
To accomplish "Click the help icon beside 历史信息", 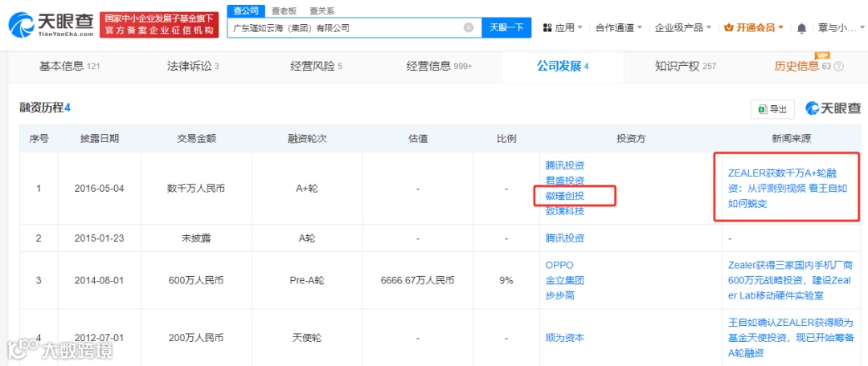I will (x=838, y=67).
